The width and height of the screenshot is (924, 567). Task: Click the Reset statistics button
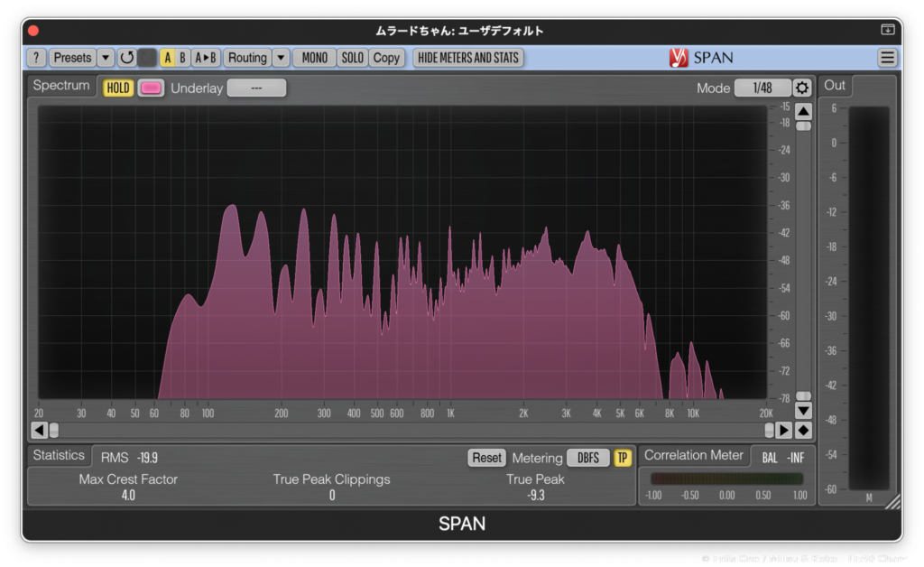pos(486,458)
